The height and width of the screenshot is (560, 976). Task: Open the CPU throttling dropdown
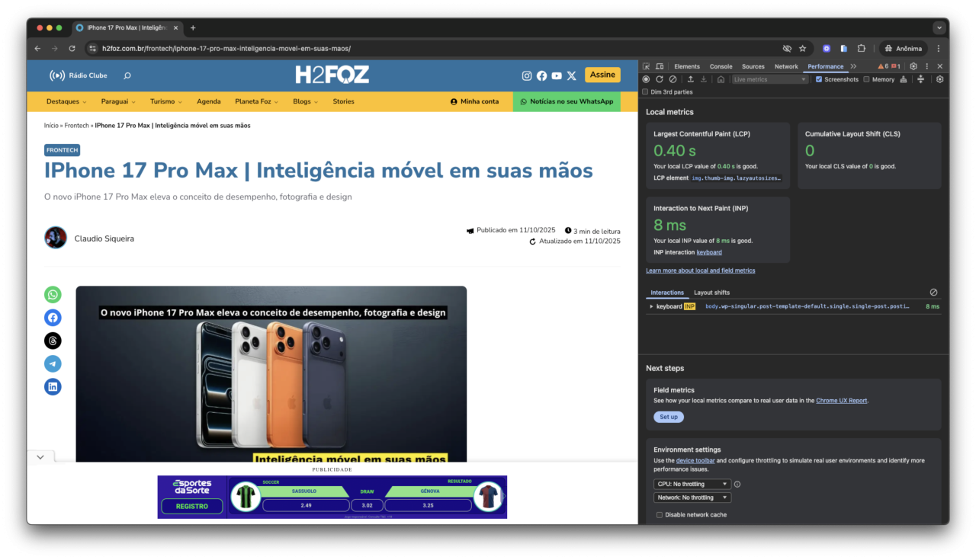692,484
